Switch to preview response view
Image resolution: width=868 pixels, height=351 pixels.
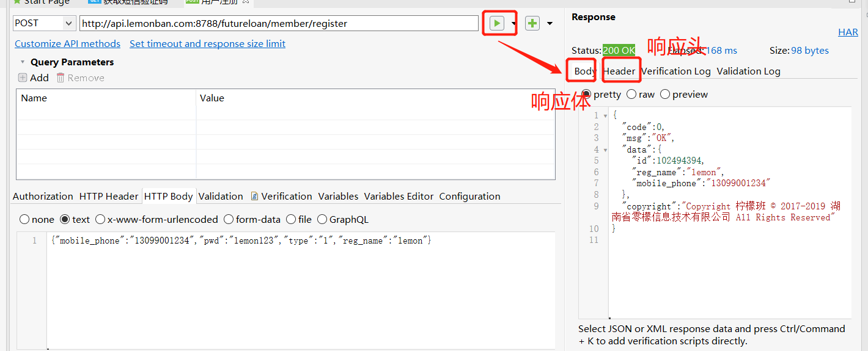coord(665,95)
